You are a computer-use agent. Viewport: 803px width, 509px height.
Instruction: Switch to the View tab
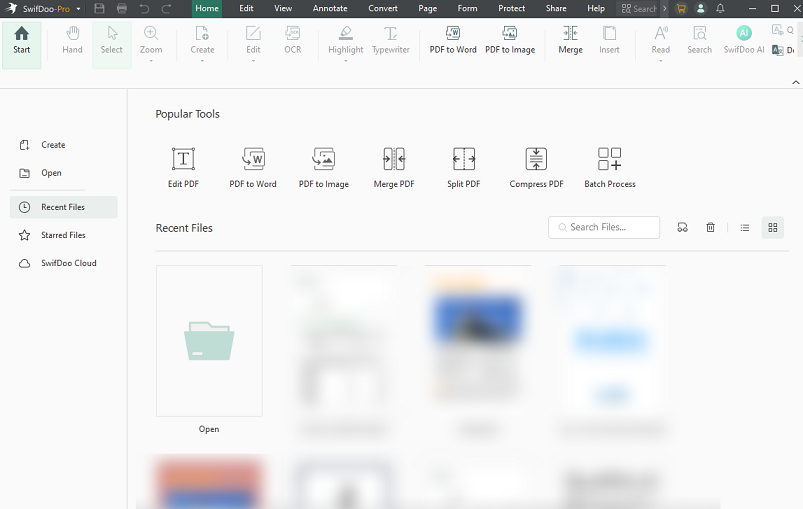(x=283, y=9)
